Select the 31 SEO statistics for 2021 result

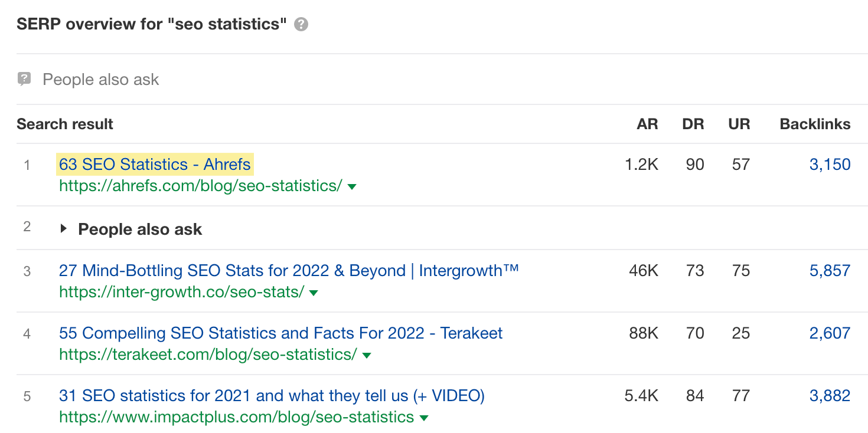[271, 396]
